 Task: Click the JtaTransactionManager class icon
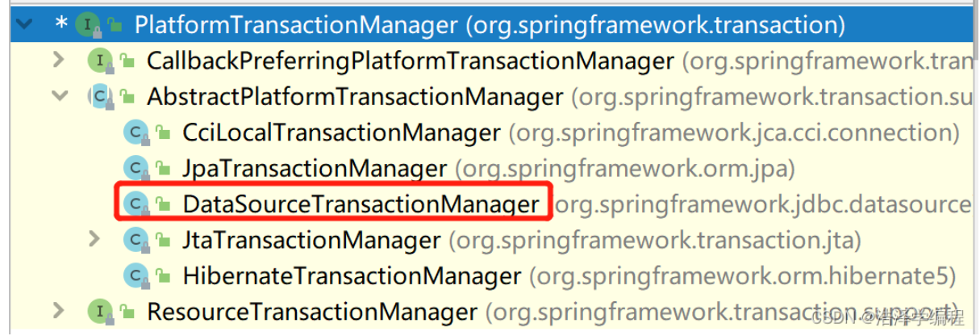click(x=134, y=240)
